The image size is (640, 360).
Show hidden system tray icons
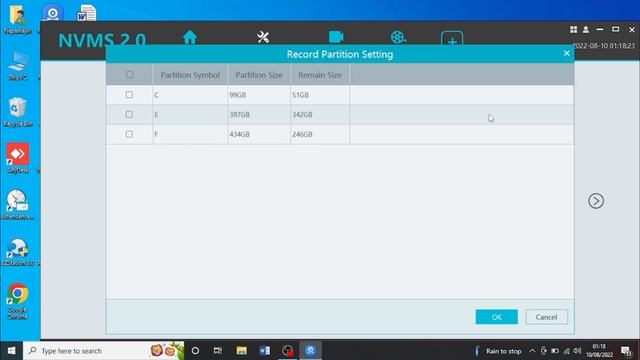(532, 351)
